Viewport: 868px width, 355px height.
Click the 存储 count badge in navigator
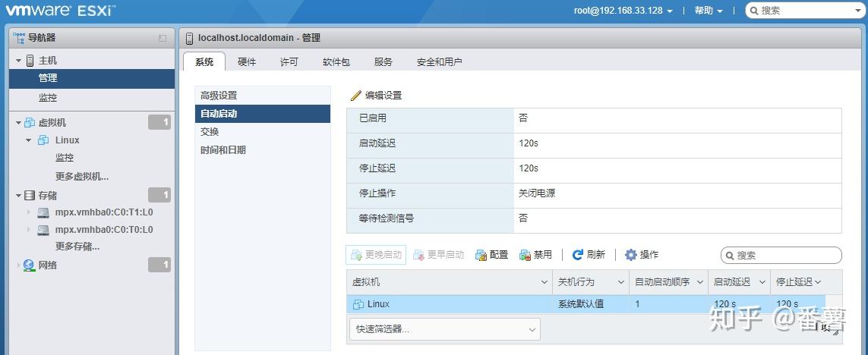click(159, 195)
